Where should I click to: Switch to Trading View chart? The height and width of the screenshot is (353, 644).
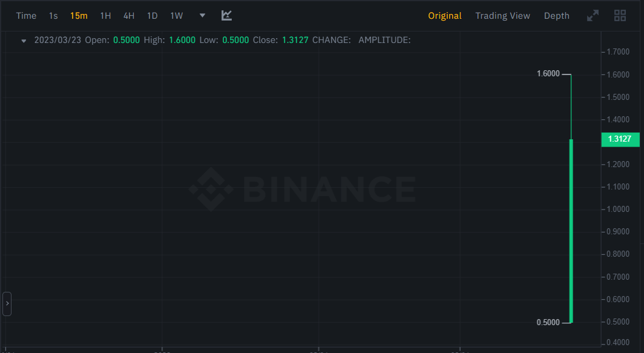click(x=503, y=16)
